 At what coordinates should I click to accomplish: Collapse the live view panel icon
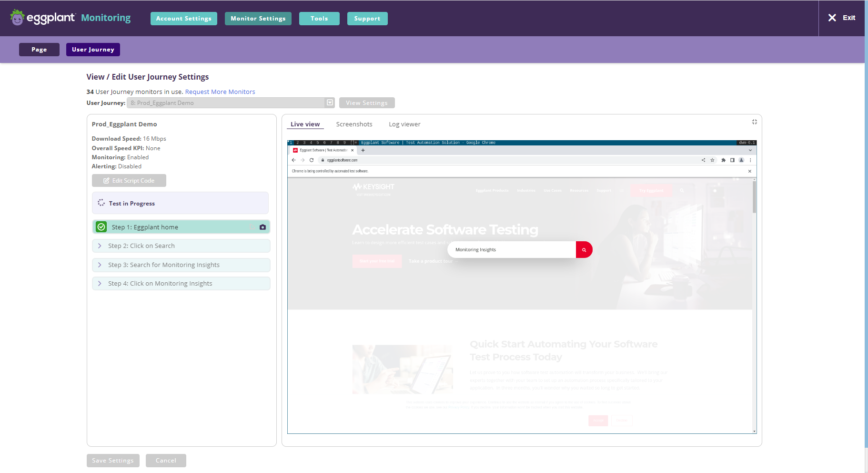[x=754, y=122]
